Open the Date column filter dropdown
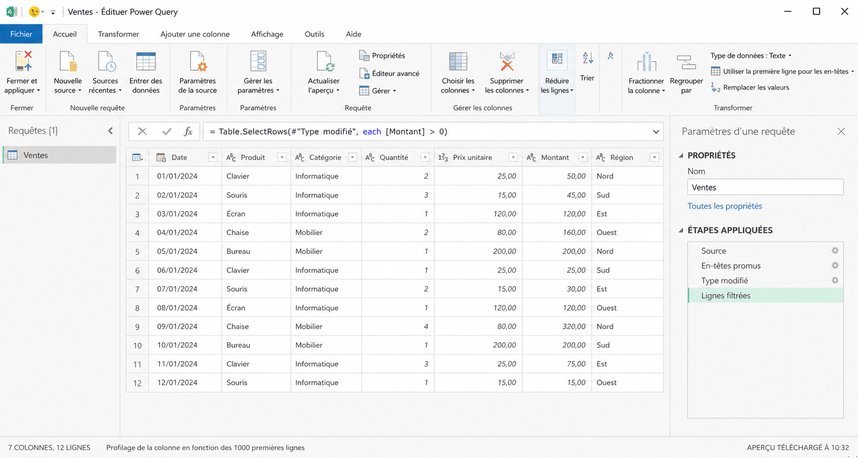Image resolution: width=858 pixels, height=458 pixels. pos(213,158)
